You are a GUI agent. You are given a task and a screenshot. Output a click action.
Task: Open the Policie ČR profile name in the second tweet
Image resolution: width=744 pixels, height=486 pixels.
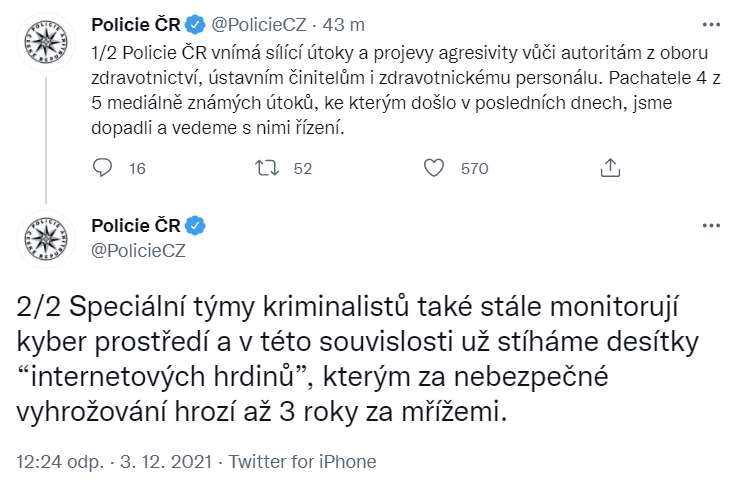tap(137, 225)
